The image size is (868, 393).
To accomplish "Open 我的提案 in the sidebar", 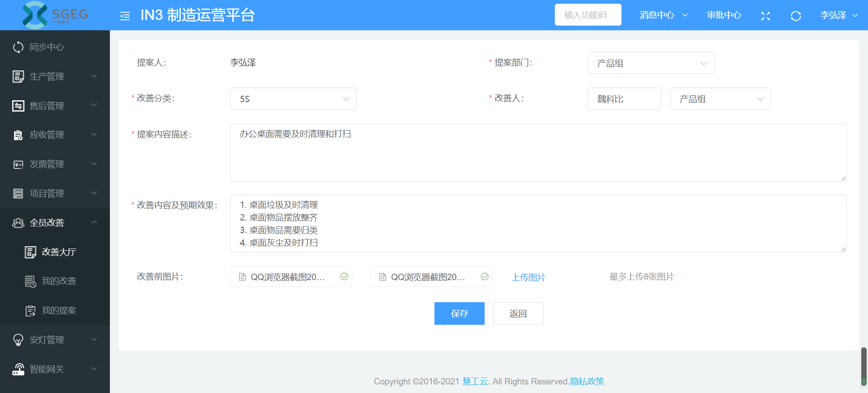I will 59,310.
